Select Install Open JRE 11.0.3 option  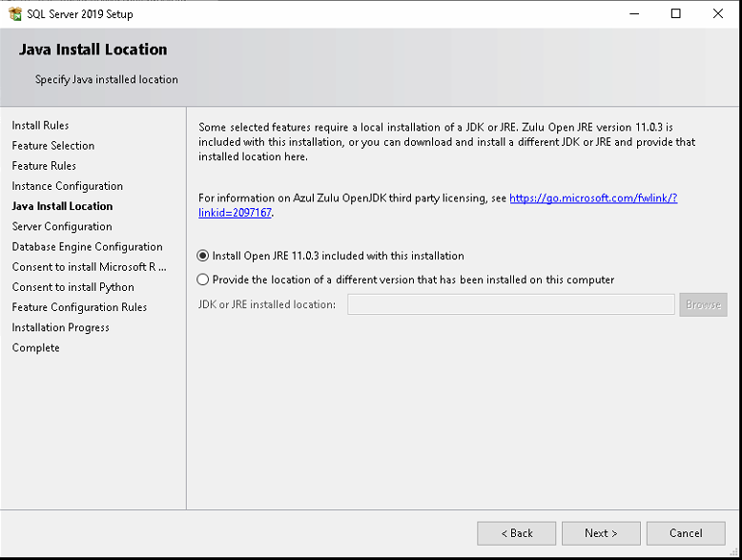tap(202, 256)
